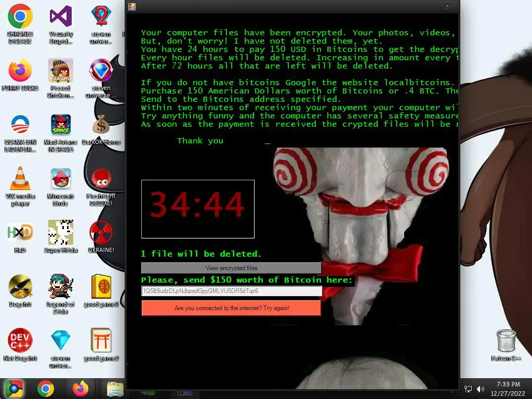Click the 'Thank you' green text
532x399 pixels.
(200, 141)
